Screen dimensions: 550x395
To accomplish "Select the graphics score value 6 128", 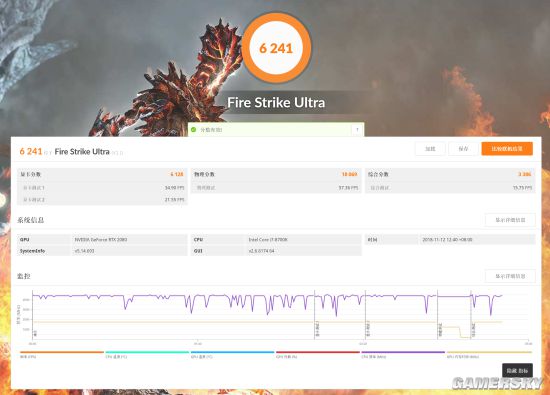I will coord(177,174).
